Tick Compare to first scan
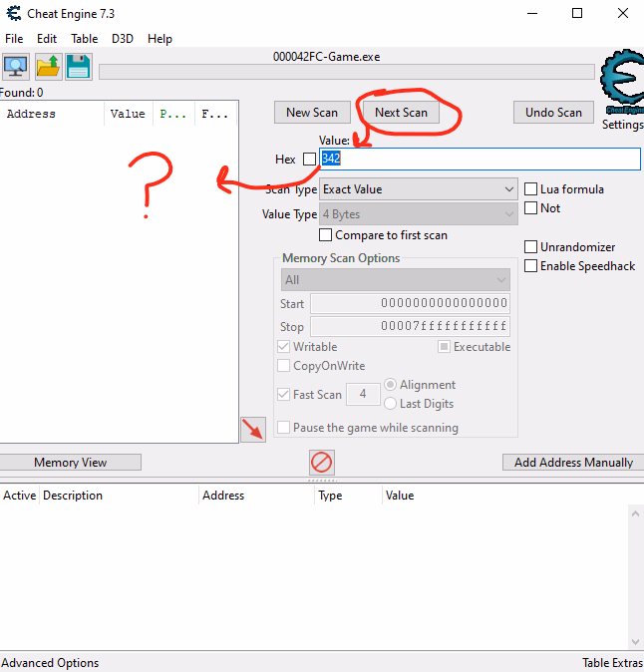This screenshot has width=644, height=672. point(325,235)
